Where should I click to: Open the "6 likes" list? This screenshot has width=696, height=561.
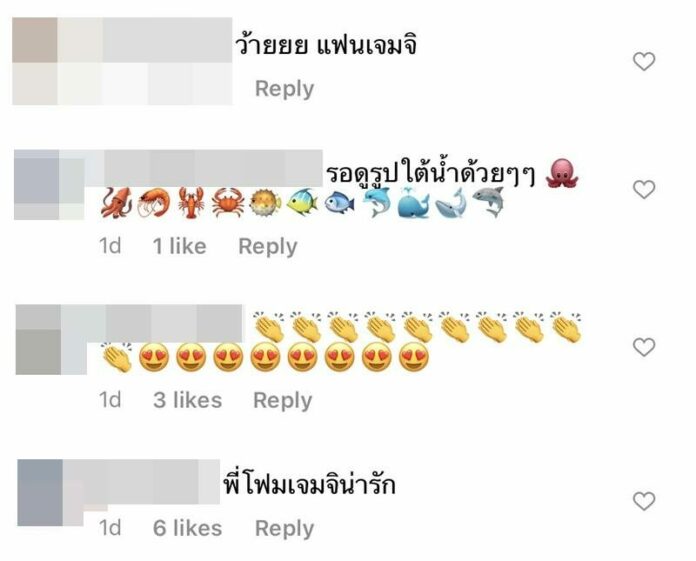pos(187,528)
